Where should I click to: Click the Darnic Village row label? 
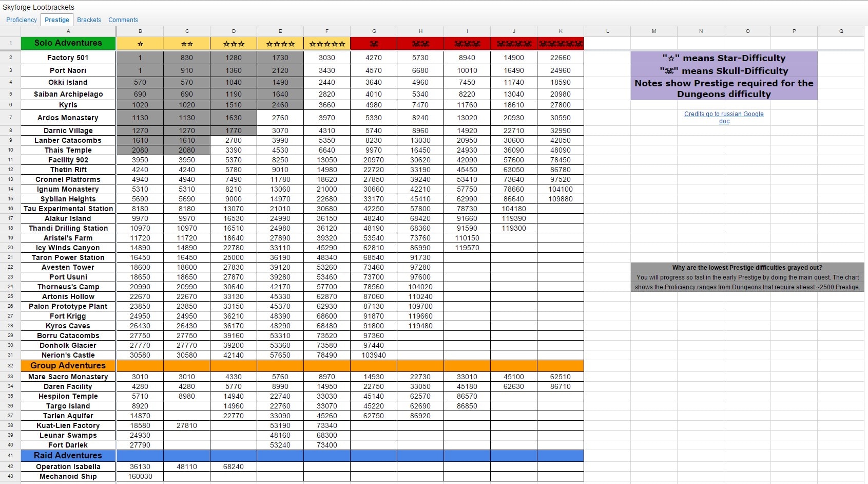point(68,131)
